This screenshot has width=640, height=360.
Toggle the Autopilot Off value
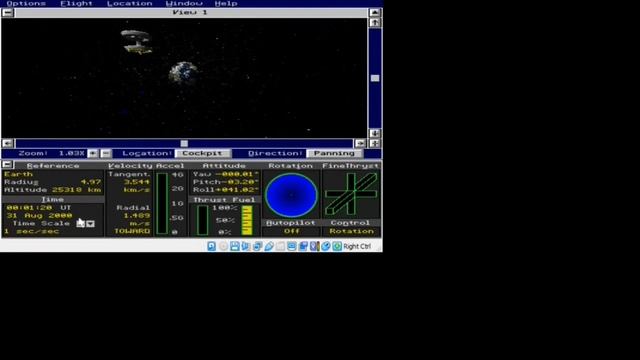(292, 231)
